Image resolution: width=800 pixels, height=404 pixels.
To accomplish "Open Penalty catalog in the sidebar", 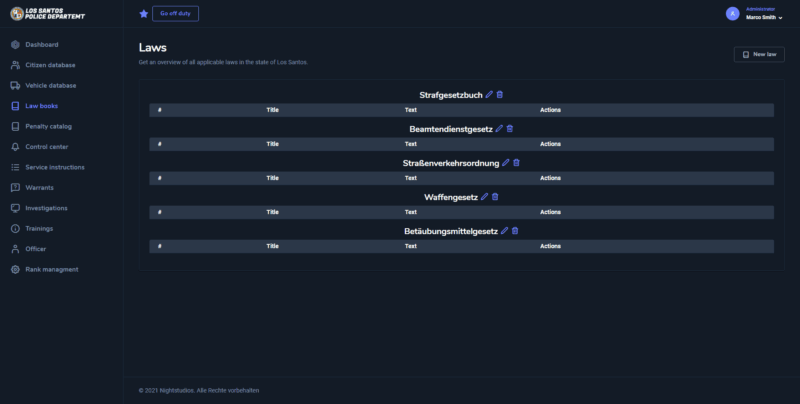I will click(48, 127).
